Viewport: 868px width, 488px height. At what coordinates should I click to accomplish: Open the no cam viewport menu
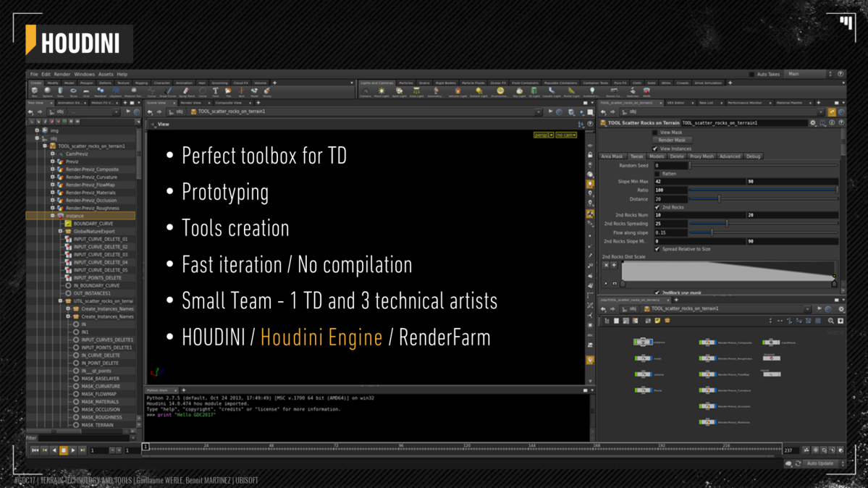(x=566, y=135)
